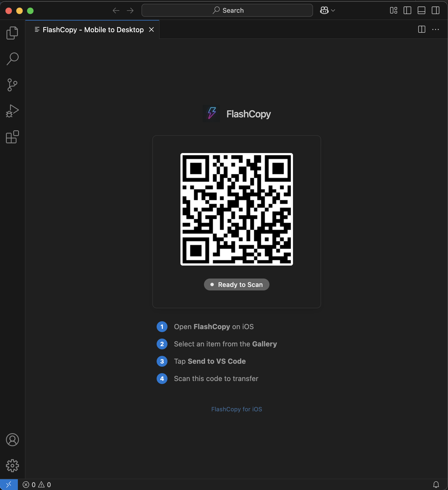
Task: Open the Run and Debug view
Action: coord(12,111)
